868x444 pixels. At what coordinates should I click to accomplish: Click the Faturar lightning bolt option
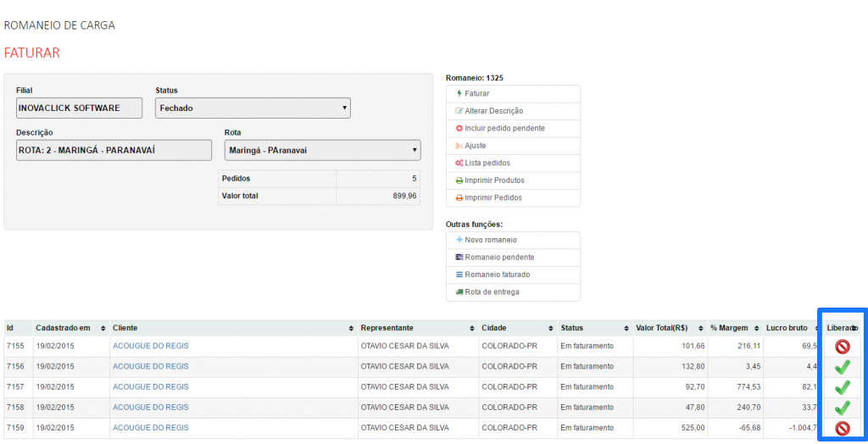tap(476, 93)
